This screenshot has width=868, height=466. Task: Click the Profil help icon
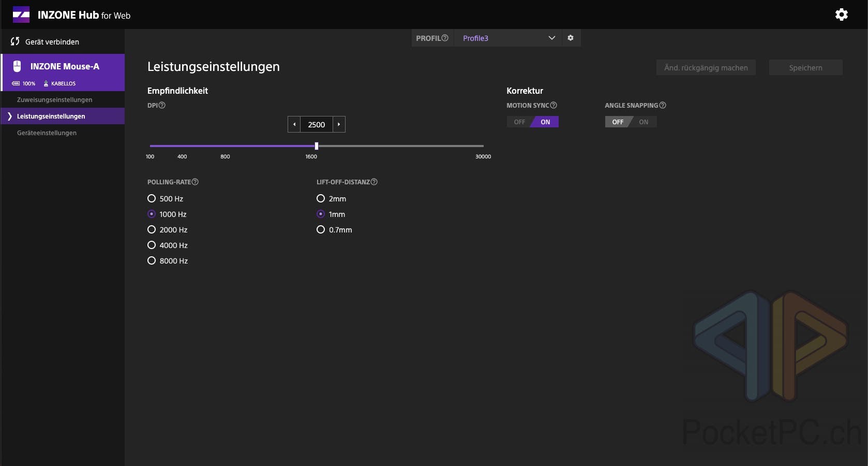[445, 38]
